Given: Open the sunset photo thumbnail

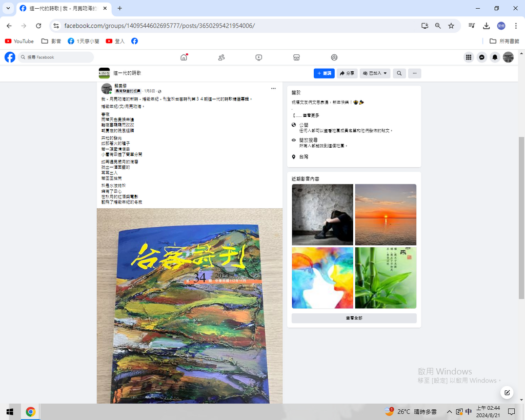Looking at the screenshot, I should [386, 214].
